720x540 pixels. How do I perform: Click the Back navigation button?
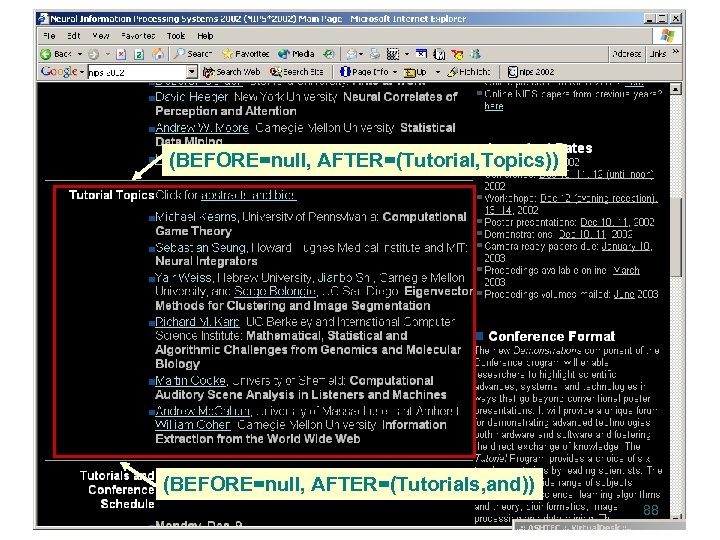(56, 54)
